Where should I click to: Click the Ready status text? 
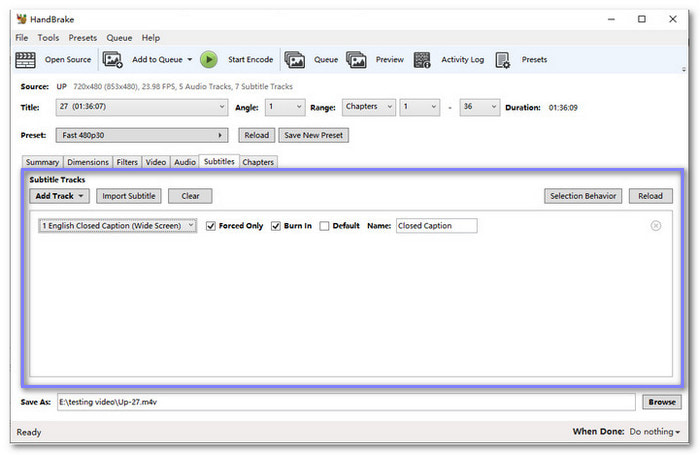(x=29, y=432)
